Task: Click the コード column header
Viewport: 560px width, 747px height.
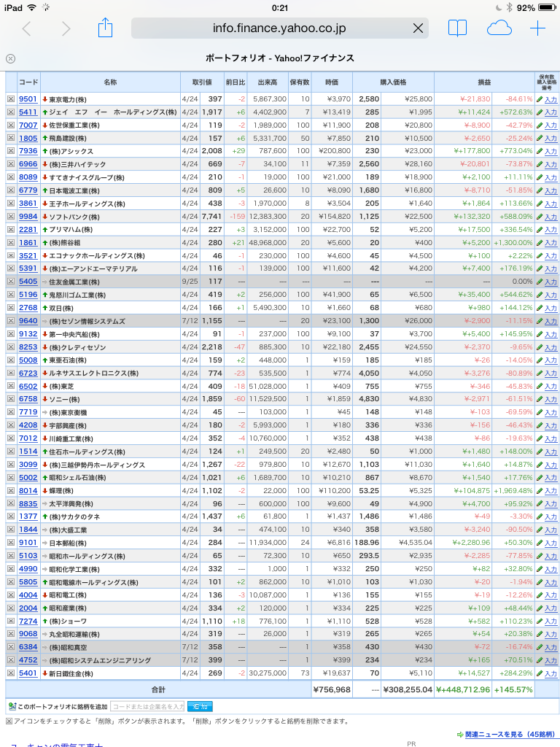Action: [28, 82]
